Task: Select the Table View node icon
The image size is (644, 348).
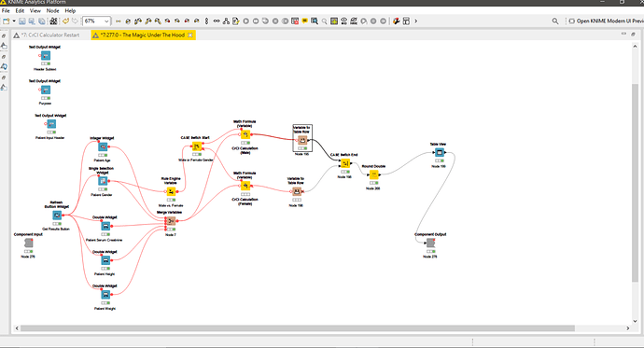Action: coord(439,153)
